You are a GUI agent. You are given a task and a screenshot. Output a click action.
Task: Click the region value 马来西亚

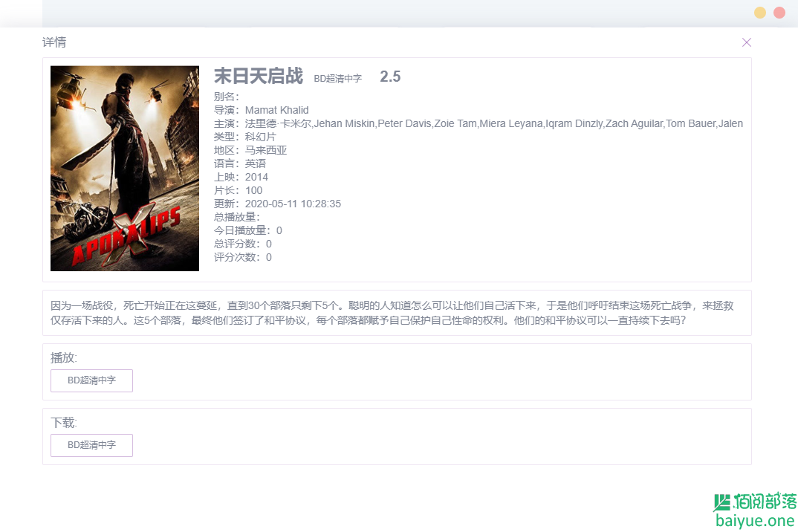coord(266,150)
